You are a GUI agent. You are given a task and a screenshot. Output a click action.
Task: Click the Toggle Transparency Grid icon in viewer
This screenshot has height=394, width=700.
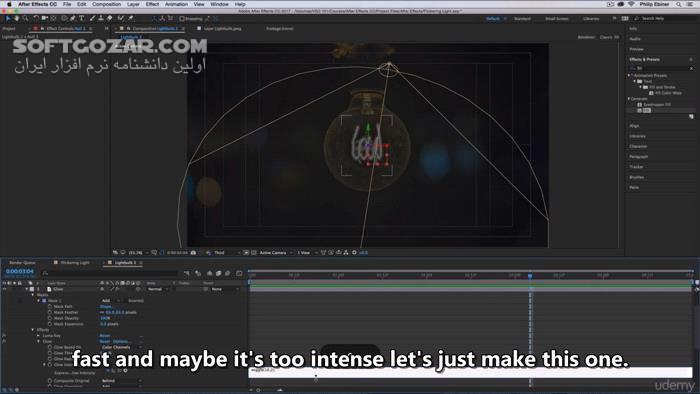[254, 253]
